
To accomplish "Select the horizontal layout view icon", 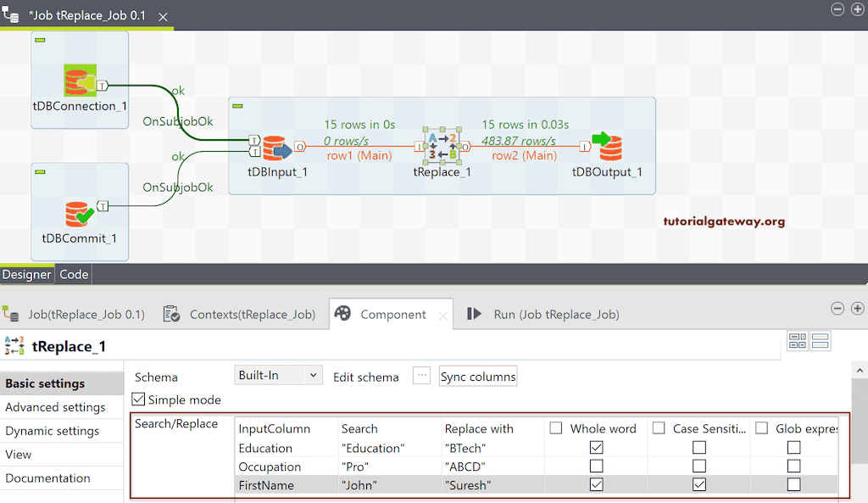I will (x=798, y=340).
